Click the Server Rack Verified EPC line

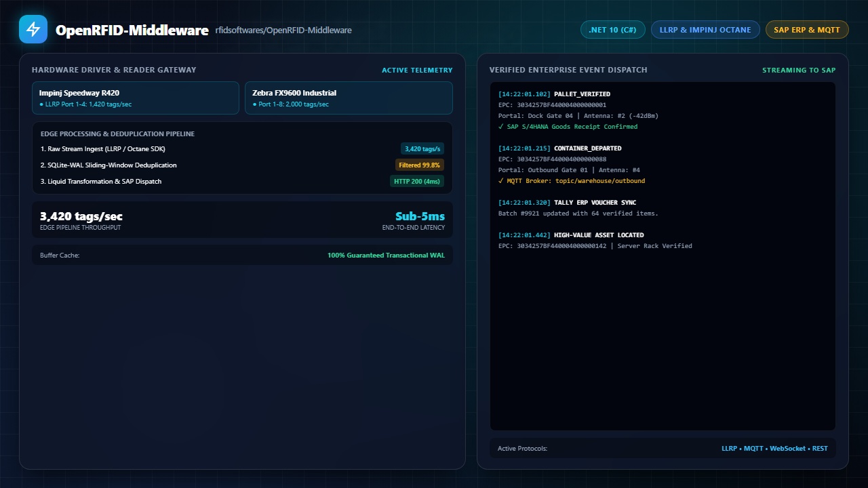[x=595, y=246]
